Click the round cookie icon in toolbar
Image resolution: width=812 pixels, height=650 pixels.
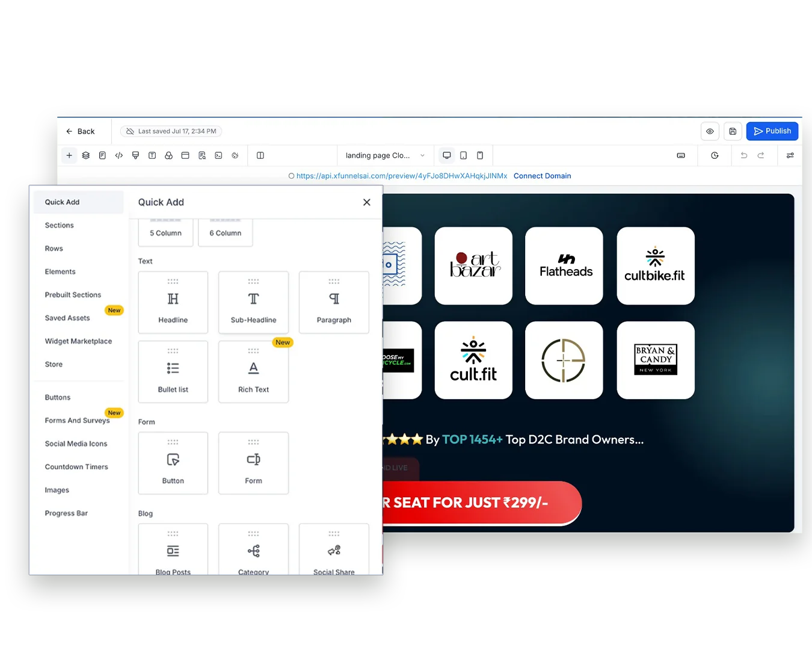pos(235,155)
